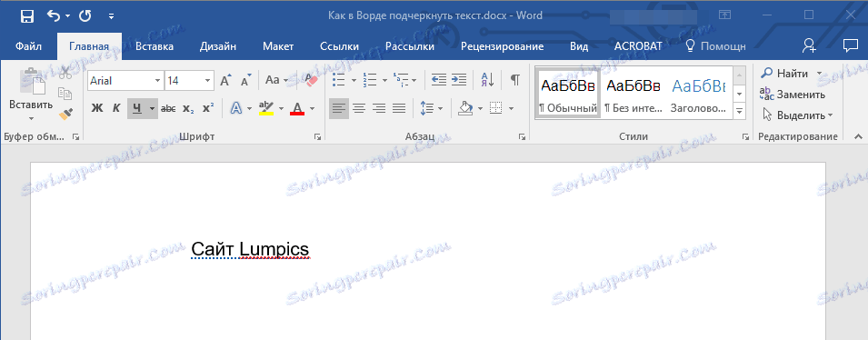This screenshot has width=868, height=340.
Task: Increase paragraph indent
Action: 459,80
